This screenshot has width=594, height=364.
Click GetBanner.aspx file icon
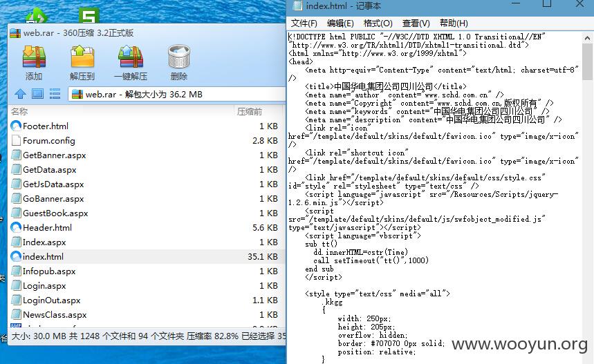pyautogui.click(x=16, y=155)
